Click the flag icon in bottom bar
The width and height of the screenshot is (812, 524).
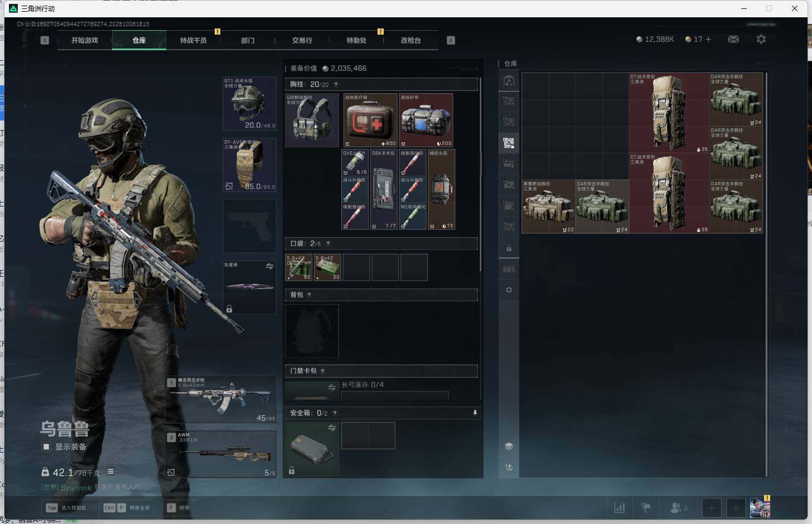click(646, 508)
